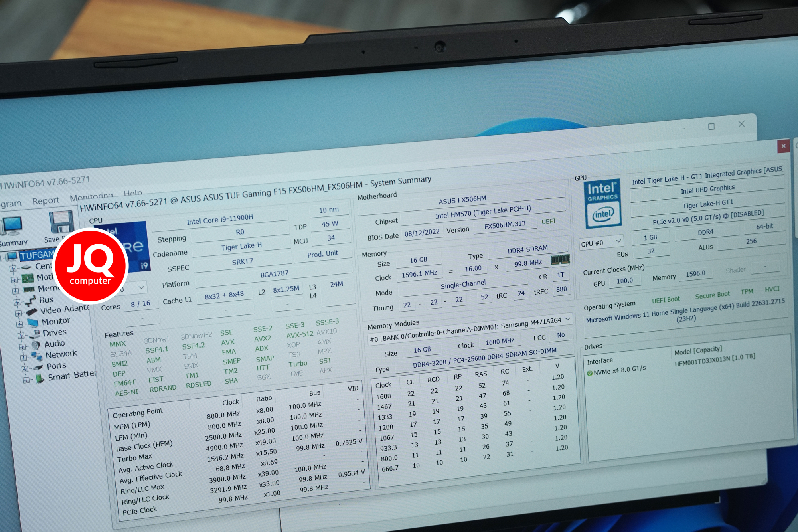
Task: Close the System Summary window with red X
Action: [x=783, y=146]
